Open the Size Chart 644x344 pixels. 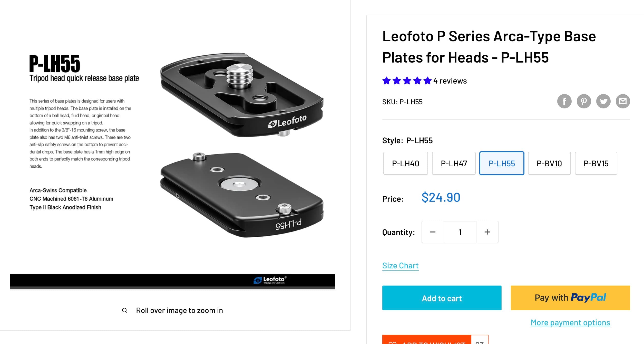pyautogui.click(x=400, y=265)
